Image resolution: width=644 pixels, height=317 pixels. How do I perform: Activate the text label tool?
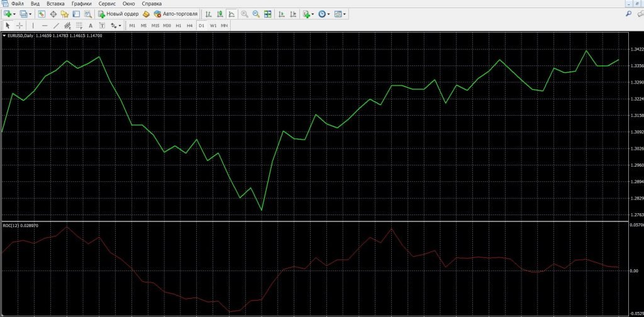(x=91, y=26)
